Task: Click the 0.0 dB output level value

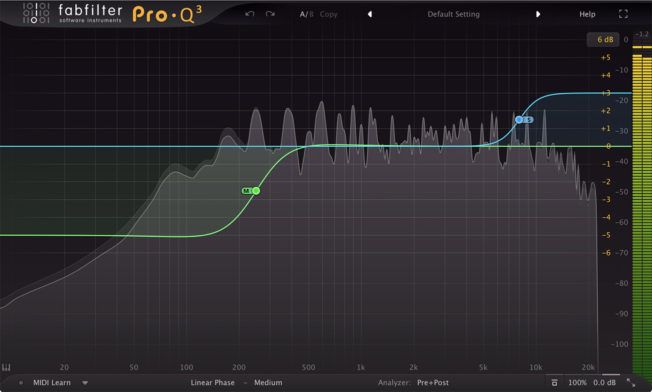Action: pos(604,382)
